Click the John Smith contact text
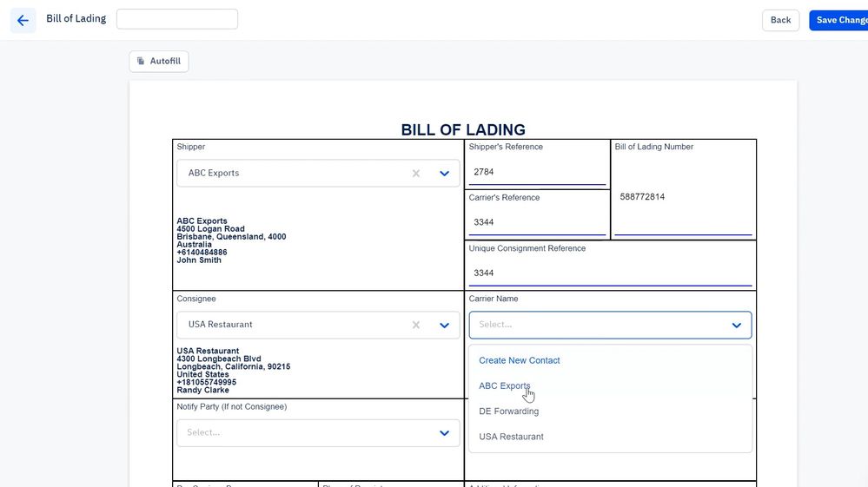This screenshot has height=487, width=868. 199,260
